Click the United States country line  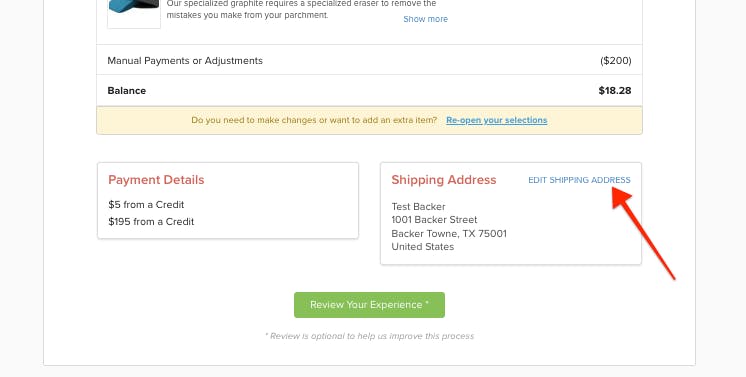423,247
